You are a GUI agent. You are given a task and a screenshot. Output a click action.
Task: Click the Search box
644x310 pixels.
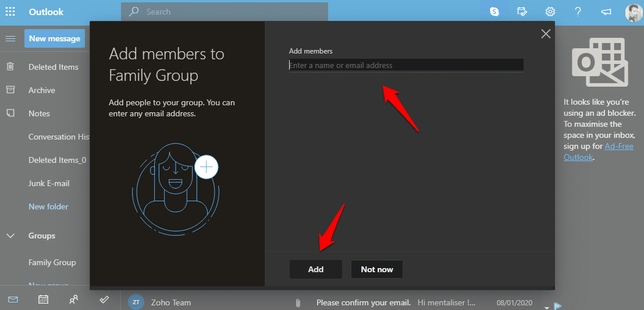pos(225,12)
